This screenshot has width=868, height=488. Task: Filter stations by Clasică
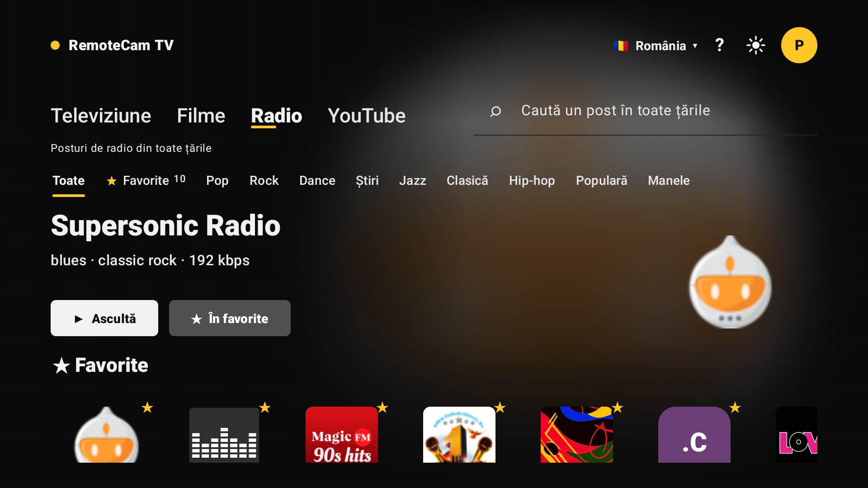tap(467, 181)
